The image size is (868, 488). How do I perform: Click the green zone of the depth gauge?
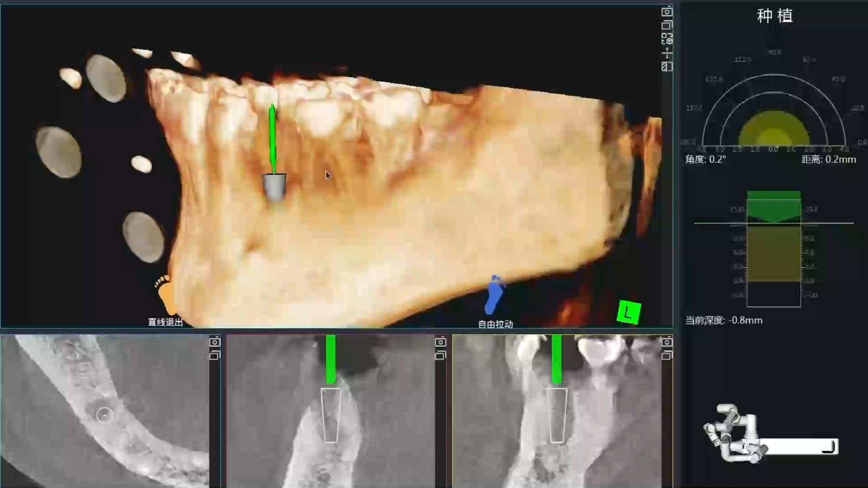tap(774, 206)
